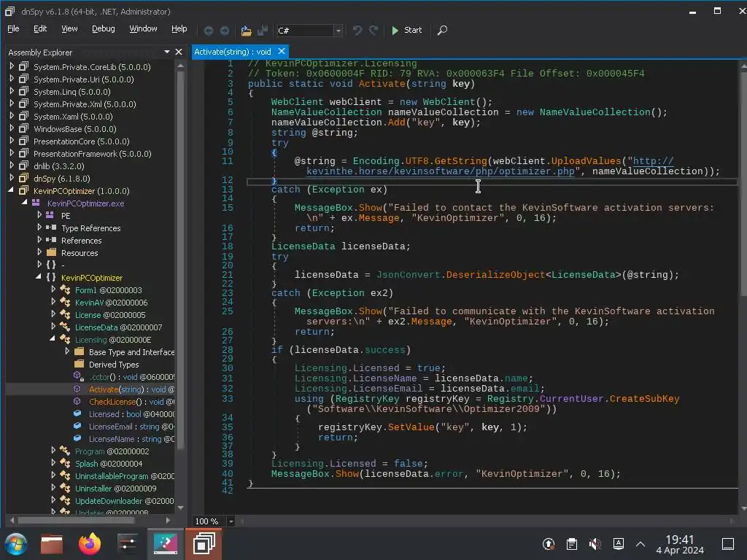
Task: Open the 100 % zoom dropdown
Action: [x=231, y=521]
